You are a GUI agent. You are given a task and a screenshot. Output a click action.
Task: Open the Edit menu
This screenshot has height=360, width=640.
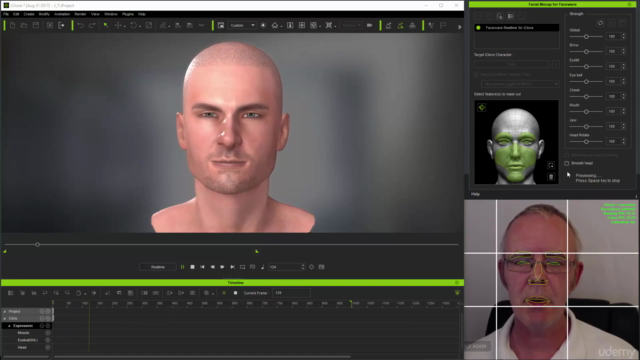(16, 14)
